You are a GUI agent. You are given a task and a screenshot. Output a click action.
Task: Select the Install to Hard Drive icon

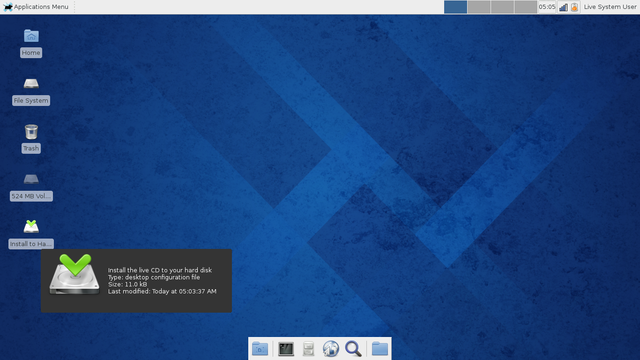(x=31, y=227)
